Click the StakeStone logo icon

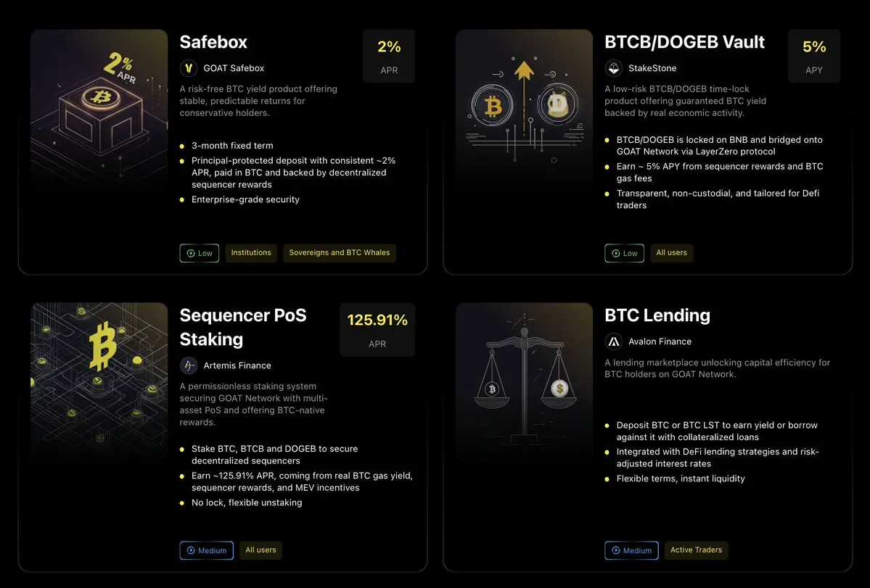coord(614,68)
